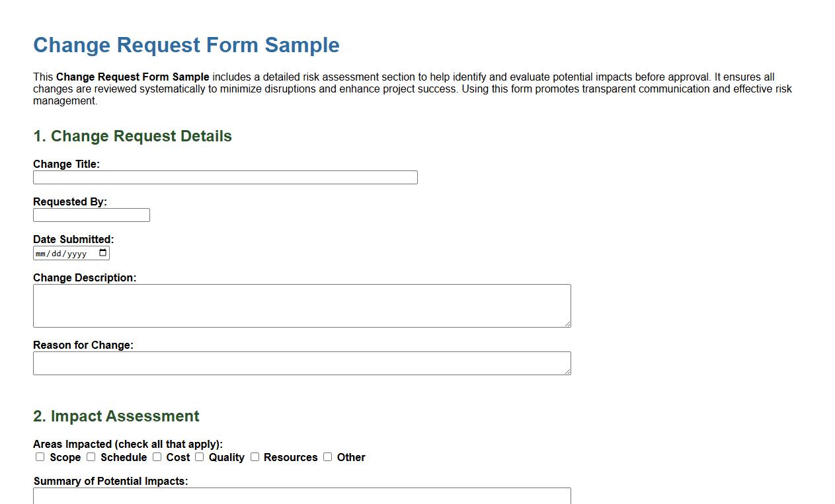Check the Resources checkbox

click(255, 456)
